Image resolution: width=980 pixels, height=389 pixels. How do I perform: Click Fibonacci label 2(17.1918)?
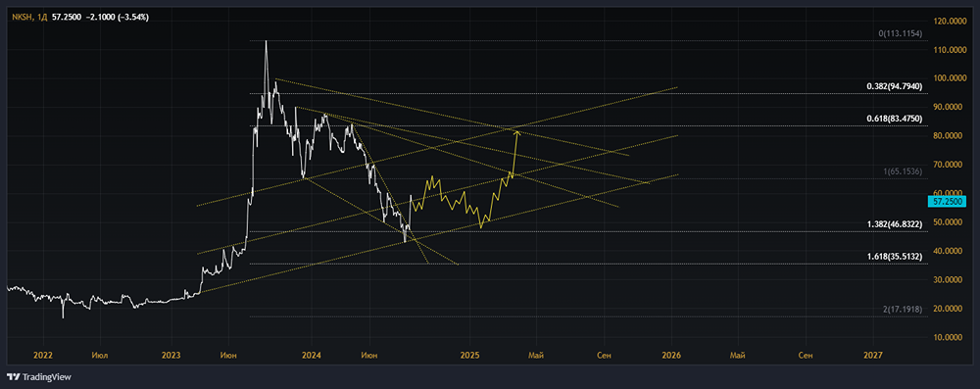902,309
